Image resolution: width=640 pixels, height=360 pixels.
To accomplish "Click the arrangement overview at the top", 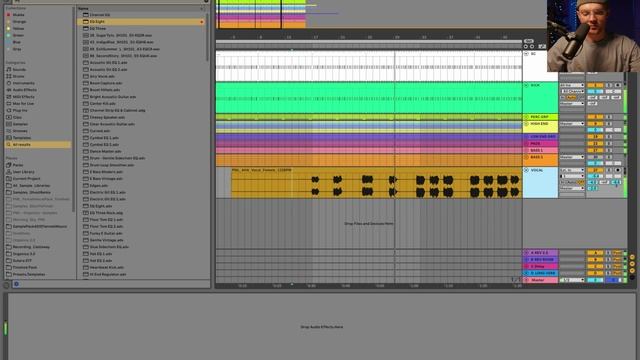I will pyautogui.click(x=380, y=14).
